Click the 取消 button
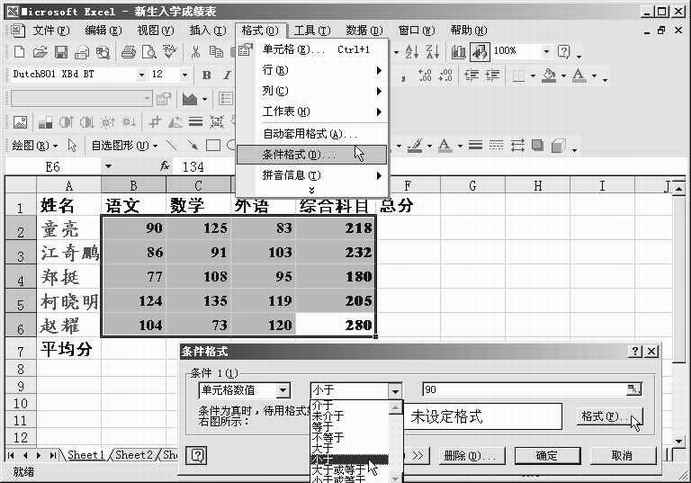The width and height of the screenshot is (691, 483). (622, 455)
